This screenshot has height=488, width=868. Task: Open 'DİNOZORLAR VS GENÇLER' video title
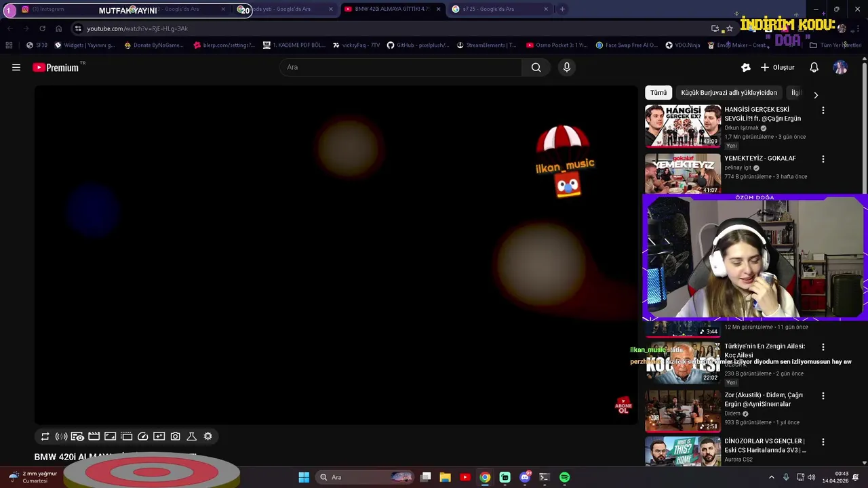(765, 445)
